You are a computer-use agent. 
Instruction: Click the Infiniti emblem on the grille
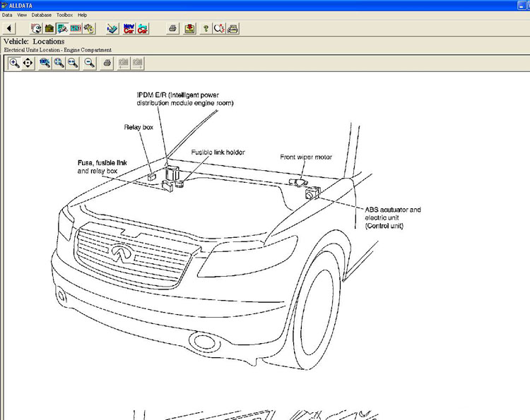point(118,250)
